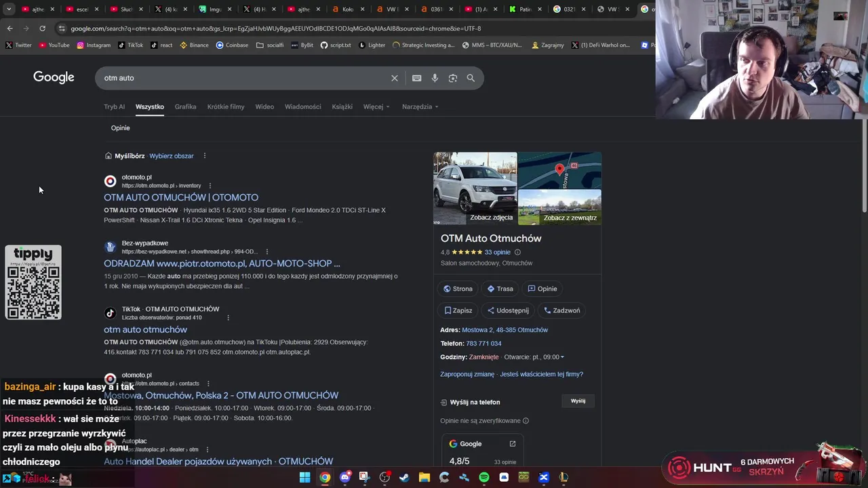Click the phone number 783 771 034
Screen dimensions: 868x488
click(x=484, y=344)
